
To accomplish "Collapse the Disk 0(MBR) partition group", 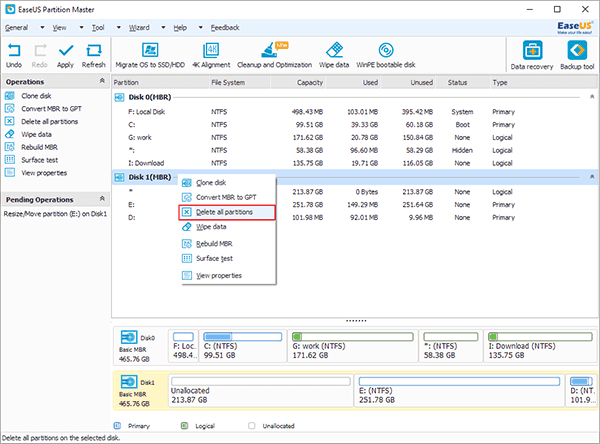I will (592, 96).
